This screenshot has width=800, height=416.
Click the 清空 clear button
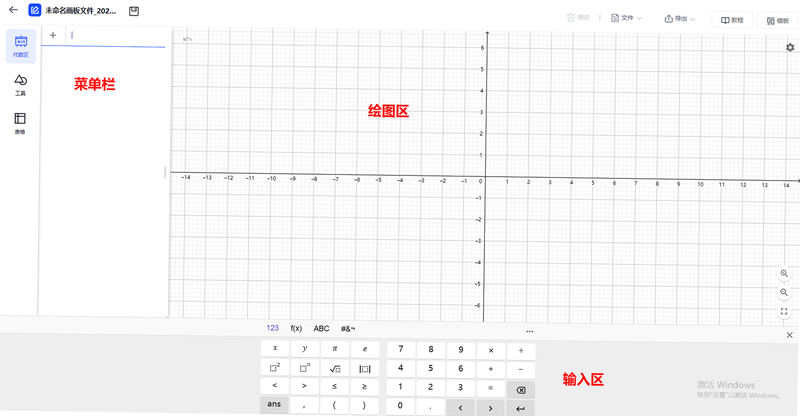[578, 17]
